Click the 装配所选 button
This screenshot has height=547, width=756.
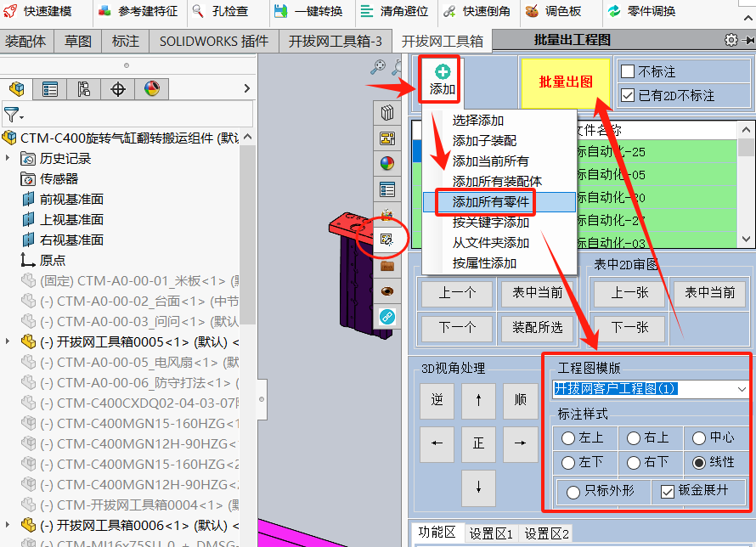(537, 328)
